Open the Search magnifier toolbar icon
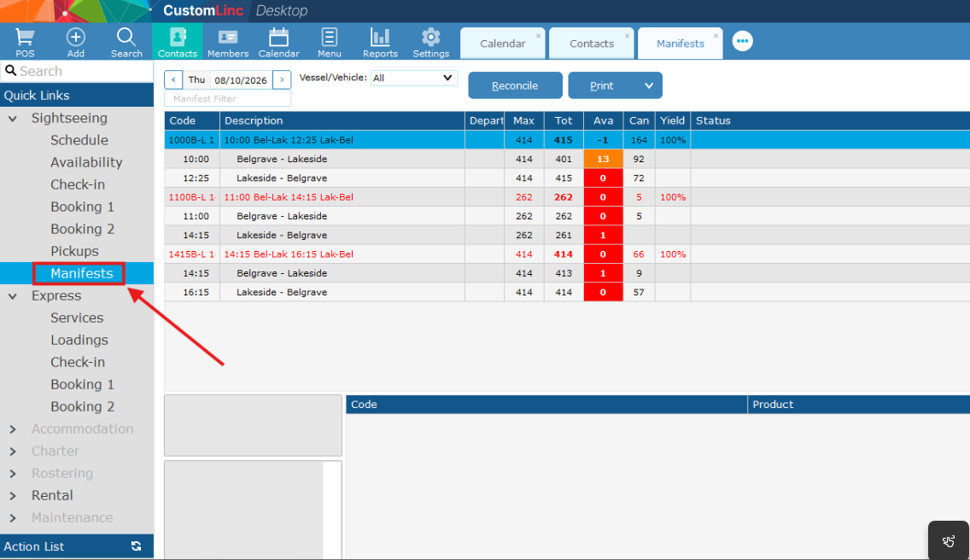 point(126,42)
